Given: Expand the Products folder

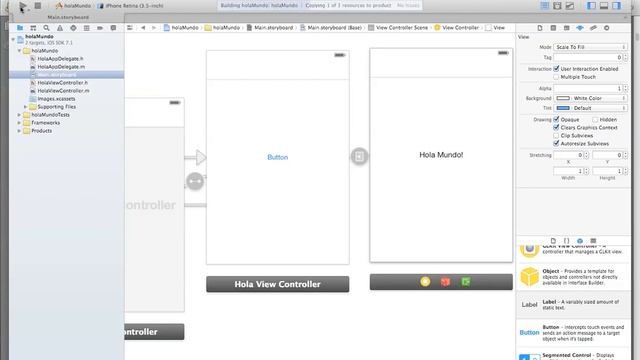Looking at the screenshot, I should 19,131.
